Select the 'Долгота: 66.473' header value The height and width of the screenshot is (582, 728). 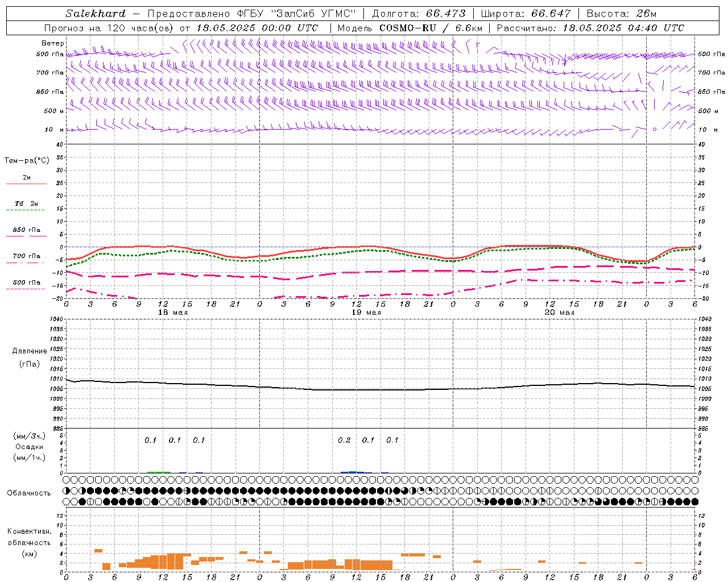(x=419, y=14)
